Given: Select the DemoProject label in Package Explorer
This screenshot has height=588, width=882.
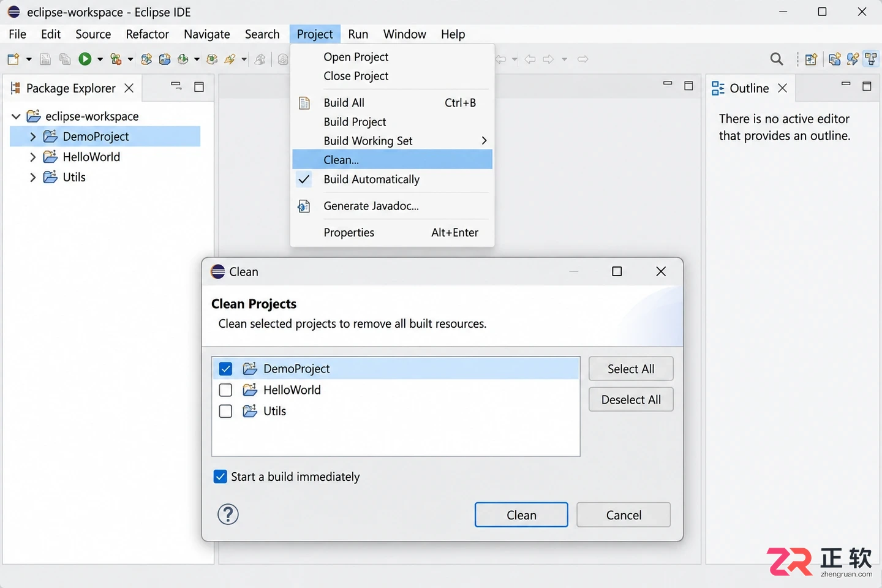Looking at the screenshot, I should pyautogui.click(x=96, y=137).
